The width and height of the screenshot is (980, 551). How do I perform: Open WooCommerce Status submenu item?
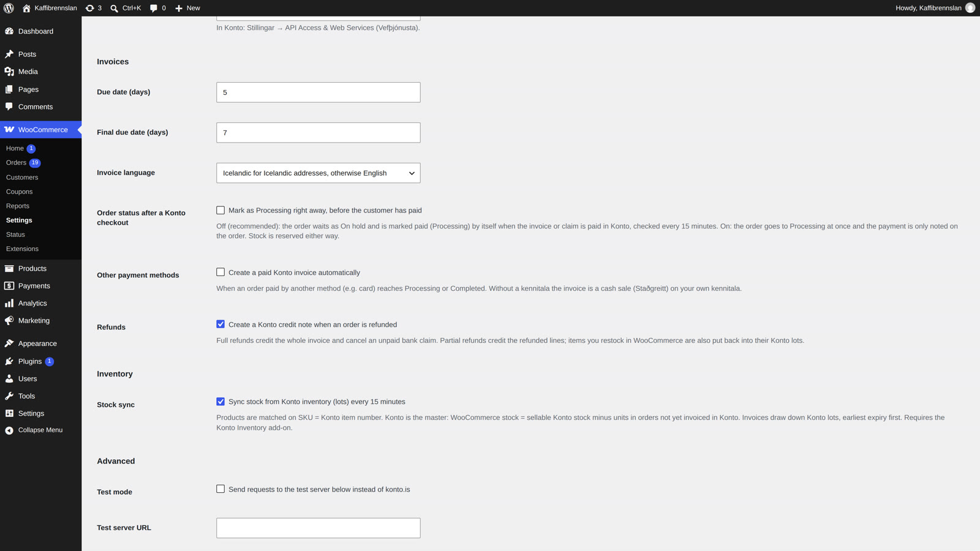(x=15, y=234)
